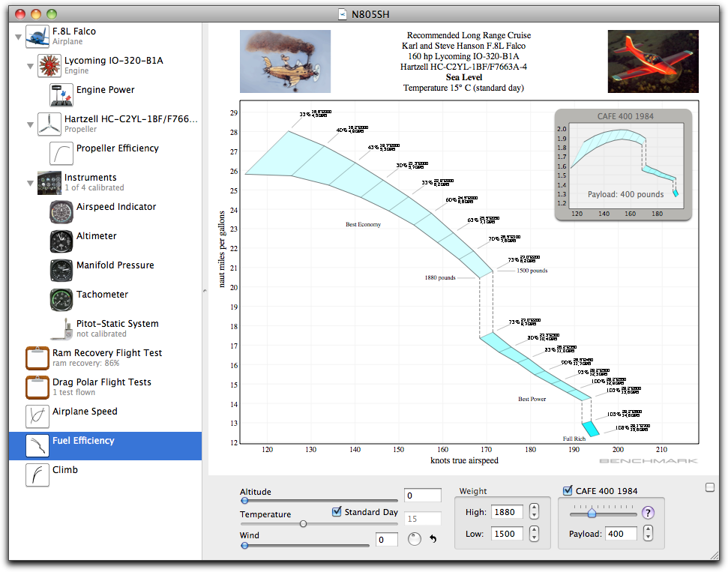
Task: Click the CAFE 400 1984 inset chart
Action: pyautogui.click(x=624, y=165)
